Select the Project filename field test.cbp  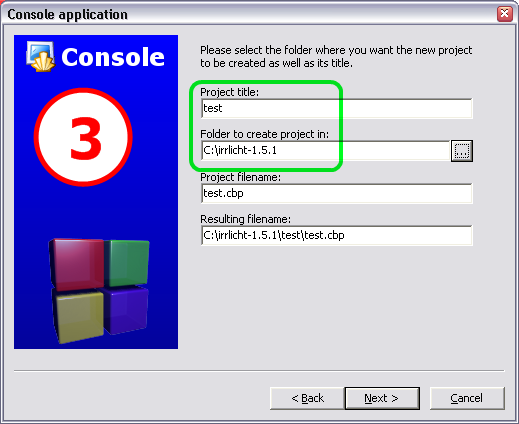click(x=337, y=193)
